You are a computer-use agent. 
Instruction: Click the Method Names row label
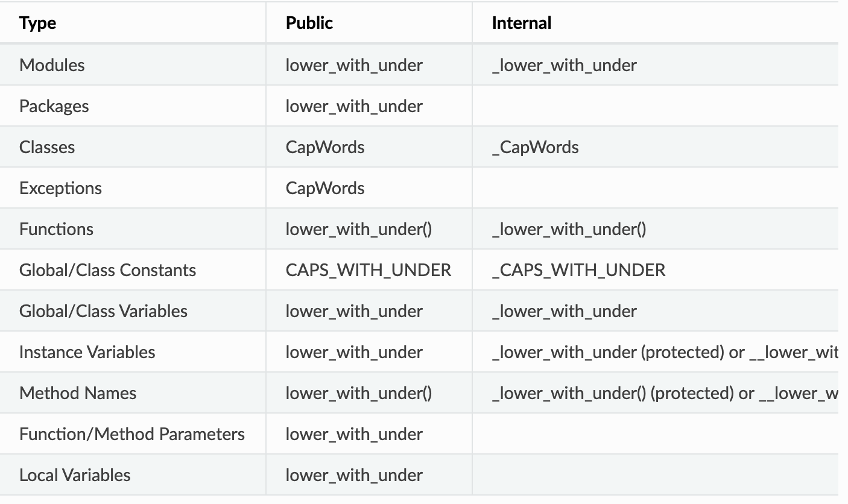pyautogui.click(x=78, y=392)
